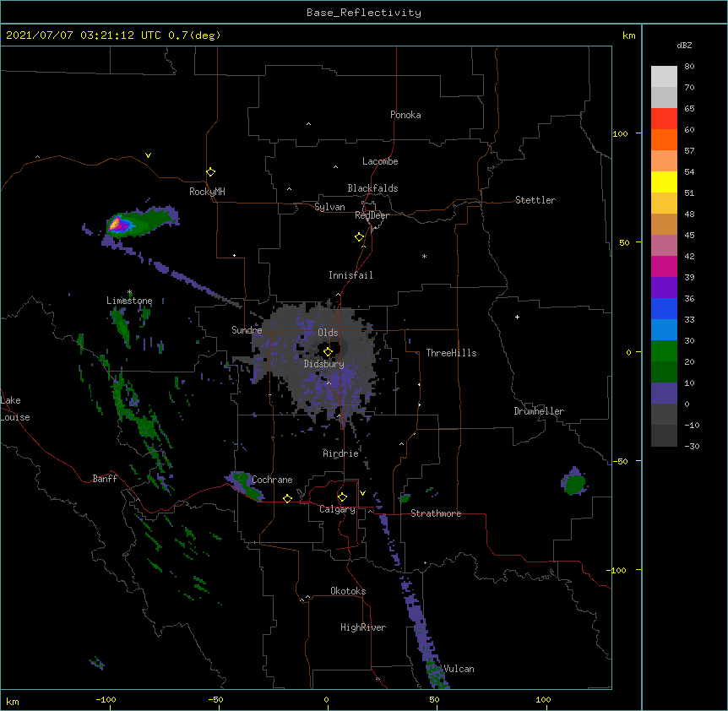Select the HighRiver label
Viewport: 728px width, 711px height.
[363, 627]
